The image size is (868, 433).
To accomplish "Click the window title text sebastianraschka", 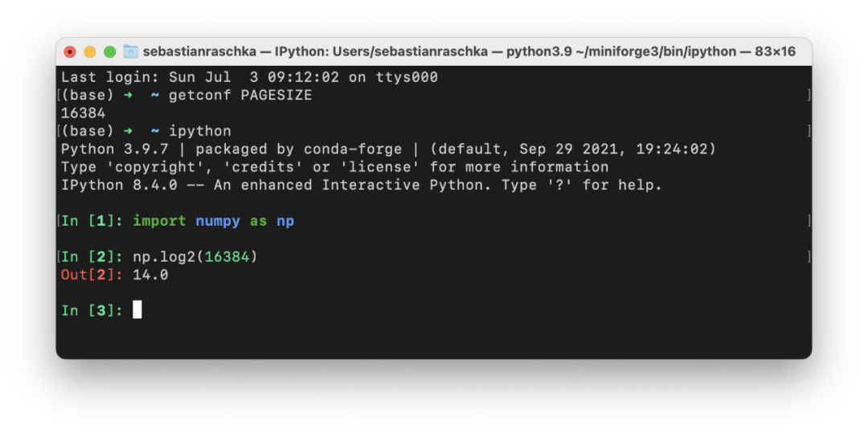I will [x=199, y=52].
